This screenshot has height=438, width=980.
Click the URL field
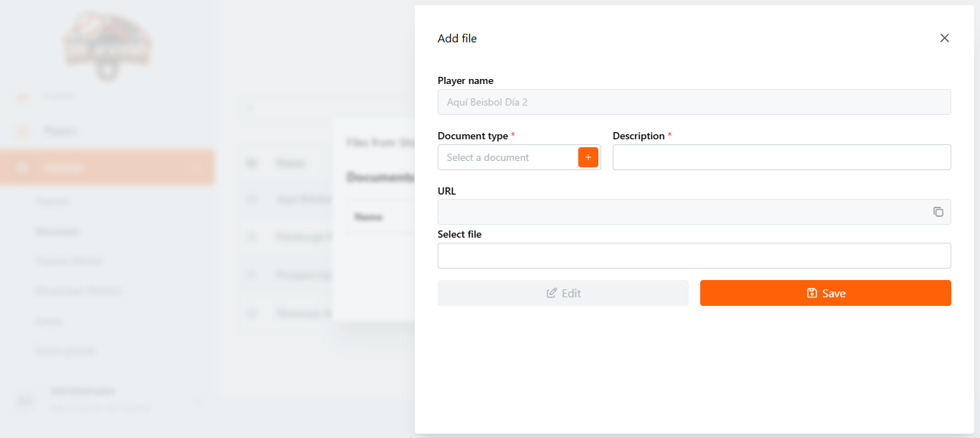point(694,212)
